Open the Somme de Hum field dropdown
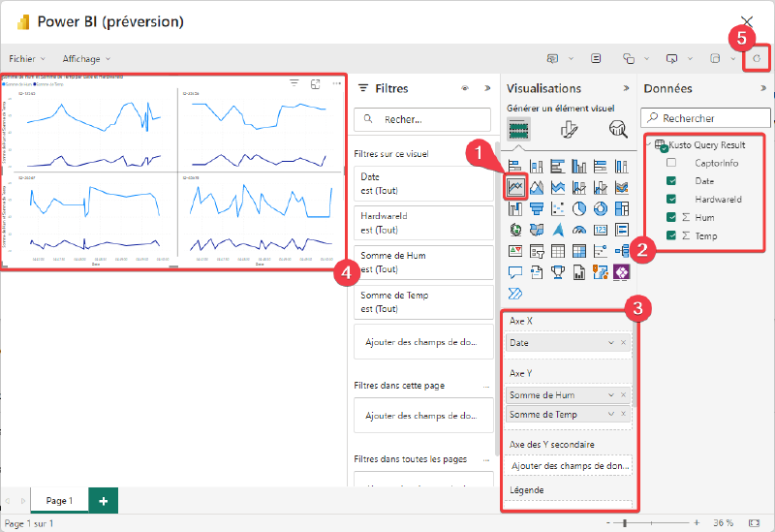775x532 pixels. tap(611, 395)
